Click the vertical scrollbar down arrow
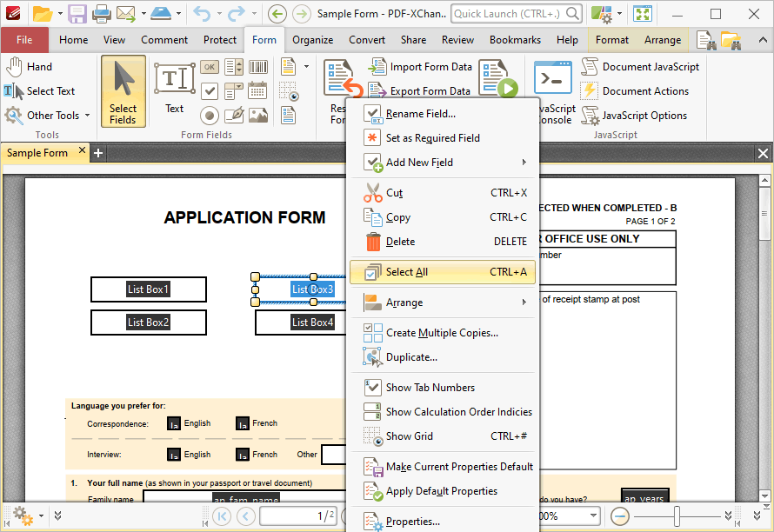The image size is (774, 532). click(764, 495)
